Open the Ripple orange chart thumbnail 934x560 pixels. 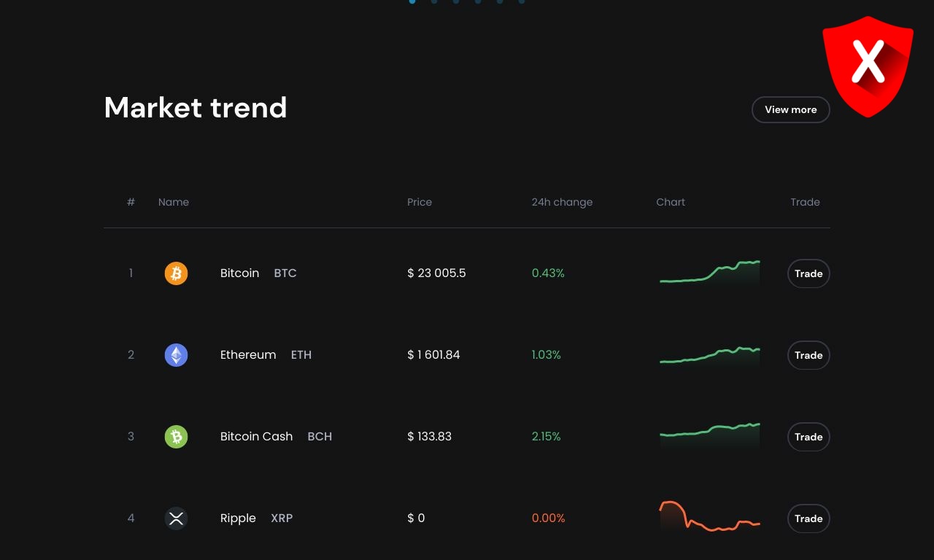[x=709, y=517]
